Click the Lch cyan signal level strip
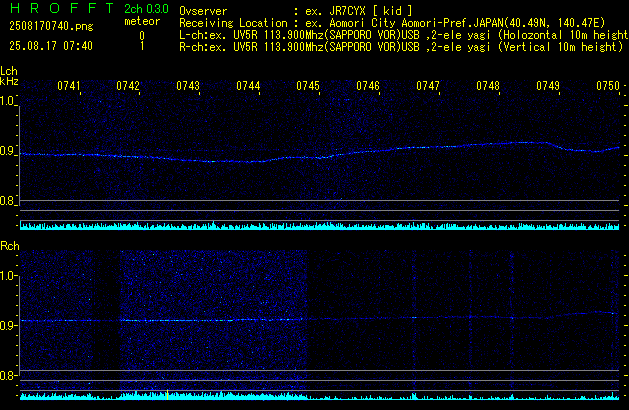The image size is (629, 410). click(319, 225)
